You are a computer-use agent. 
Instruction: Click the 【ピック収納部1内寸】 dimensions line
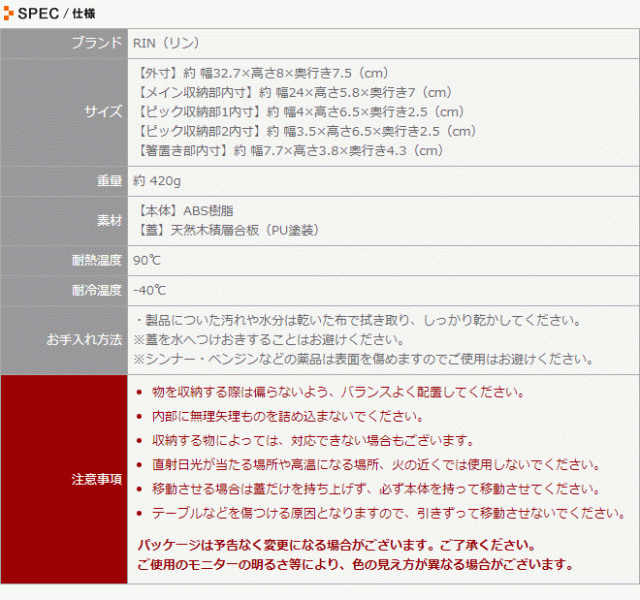point(299,112)
